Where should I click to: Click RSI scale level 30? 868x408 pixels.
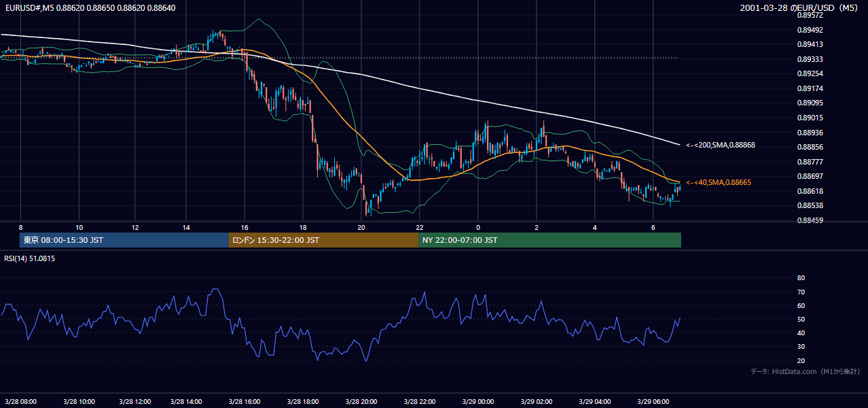point(801,346)
